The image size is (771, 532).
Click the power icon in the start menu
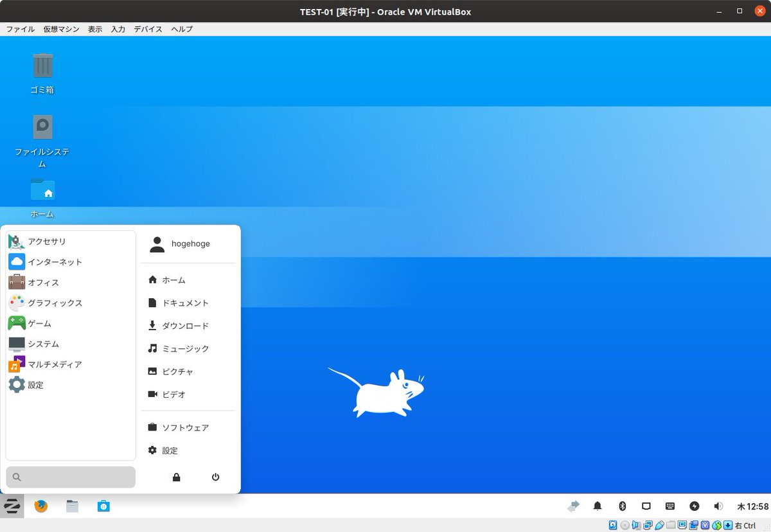tap(216, 477)
